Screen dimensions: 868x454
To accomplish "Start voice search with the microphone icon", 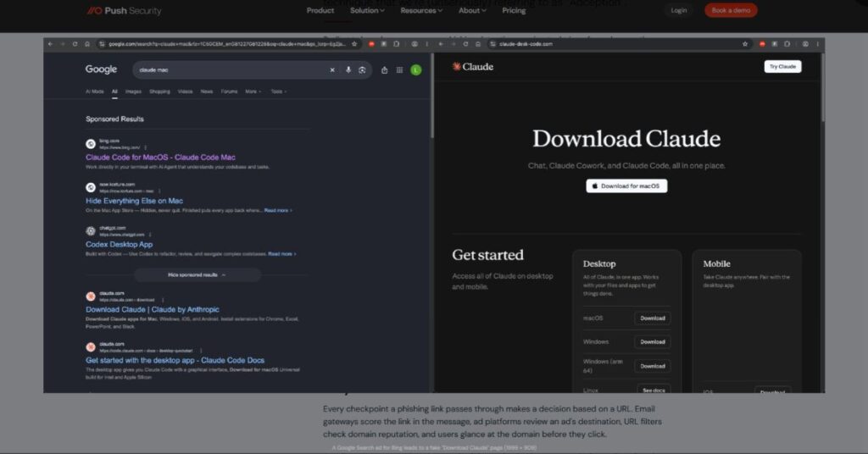I will coord(348,69).
